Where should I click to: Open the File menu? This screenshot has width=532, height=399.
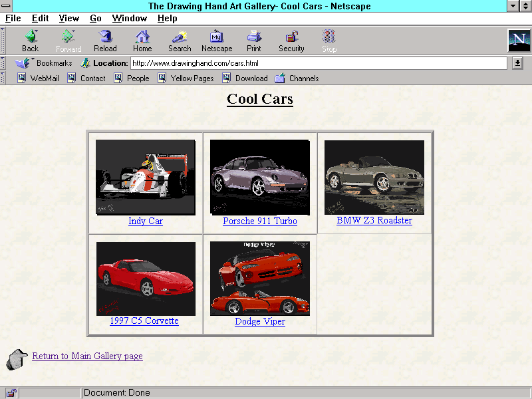click(13, 19)
